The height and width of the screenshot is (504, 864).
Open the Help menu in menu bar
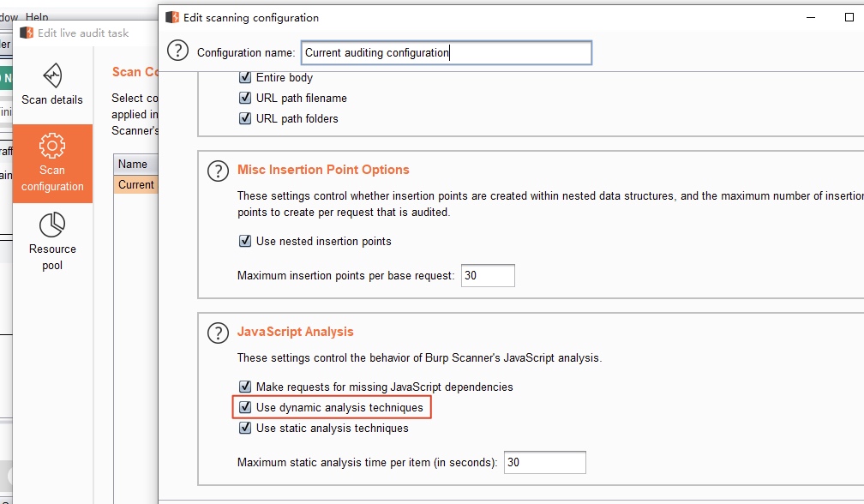(x=37, y=17)
